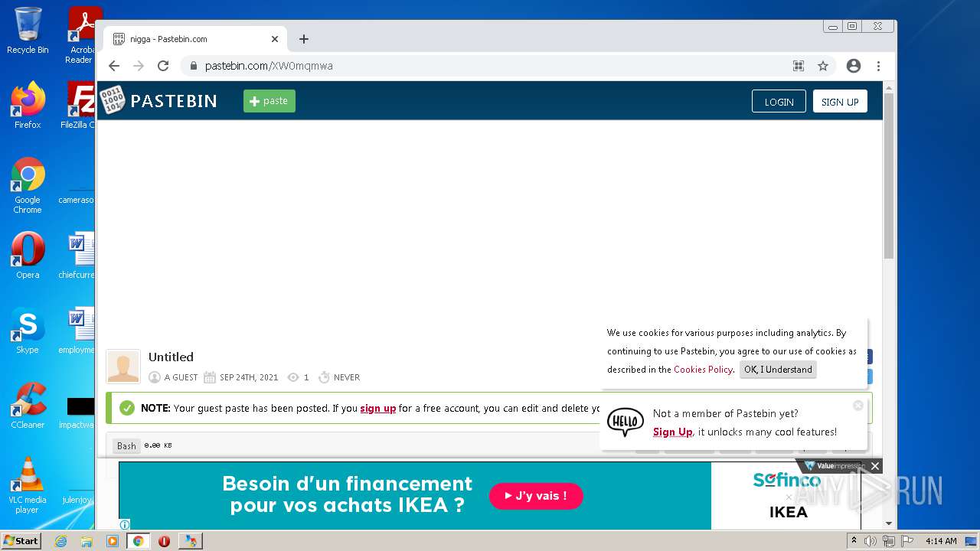Close the Pastebin tab
The height and width of the screenshot is (551, 980).
pyautogui.click(x=275, y=39)
